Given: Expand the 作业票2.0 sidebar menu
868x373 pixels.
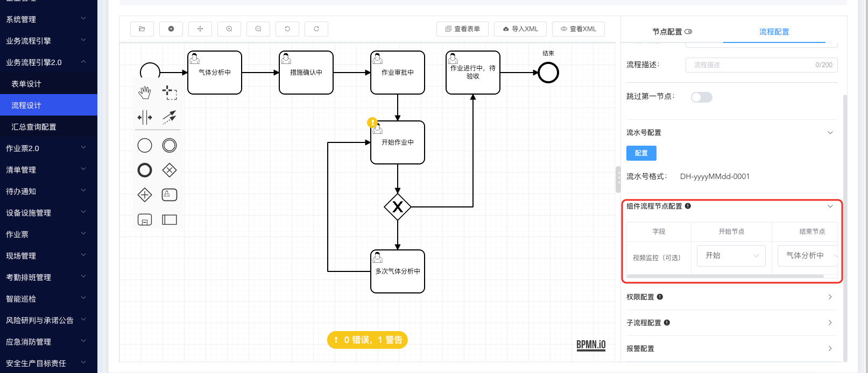Looking at the screenshot, I should (48, 148).
